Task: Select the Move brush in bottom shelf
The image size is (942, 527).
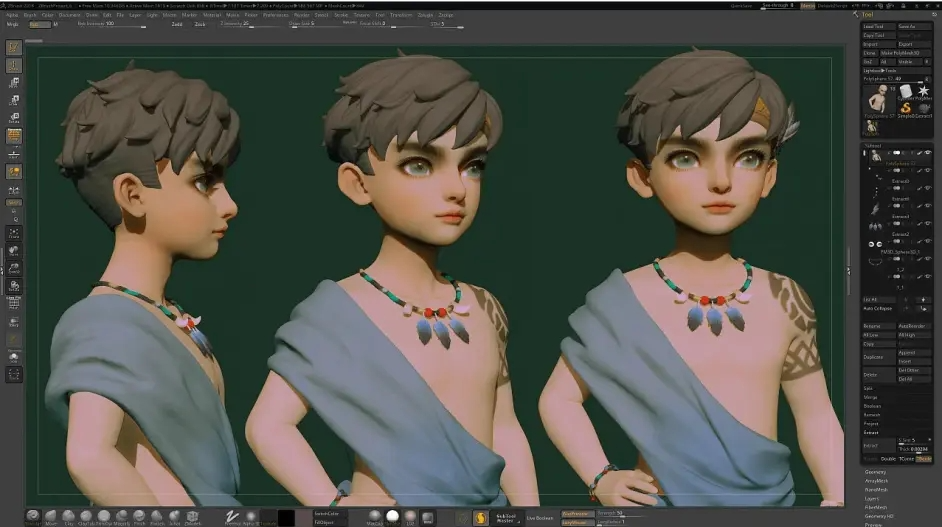Action: point(51,516)
